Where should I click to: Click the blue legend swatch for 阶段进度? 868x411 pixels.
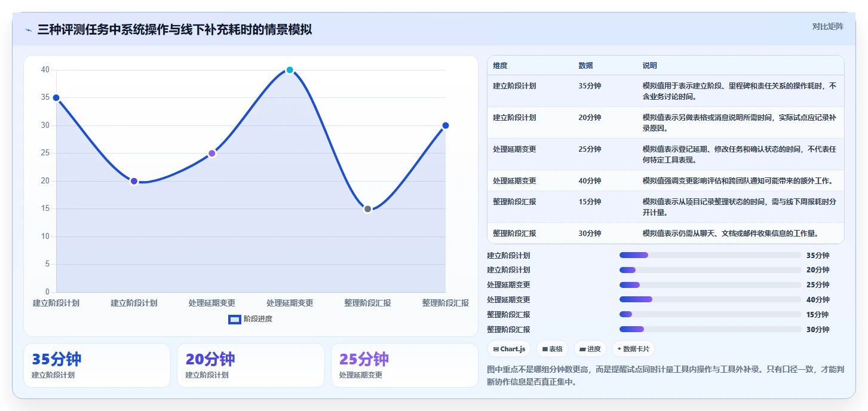235,319
